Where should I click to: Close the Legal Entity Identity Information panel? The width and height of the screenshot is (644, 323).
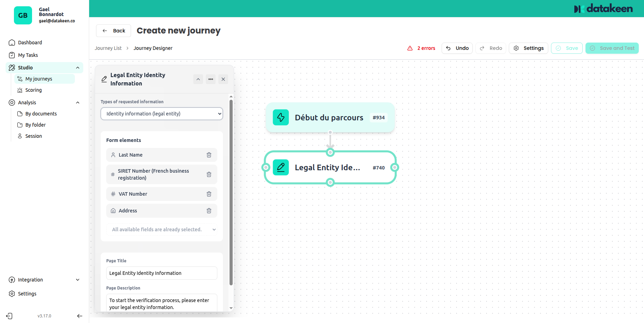coord(223,79)
